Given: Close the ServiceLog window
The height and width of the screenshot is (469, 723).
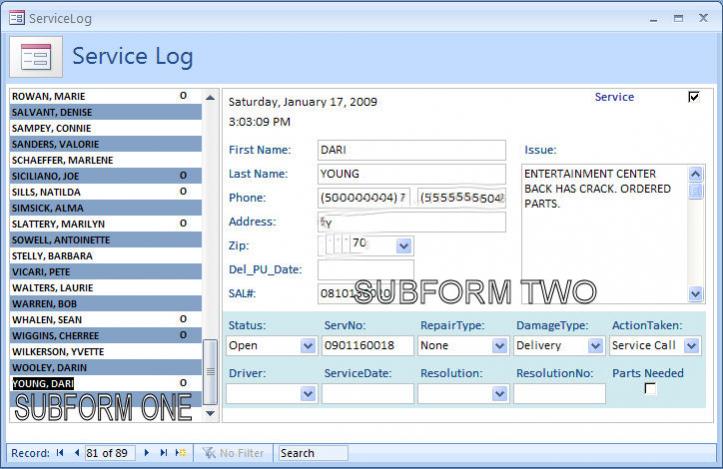Looking at the screenshot, I should 703,18.
